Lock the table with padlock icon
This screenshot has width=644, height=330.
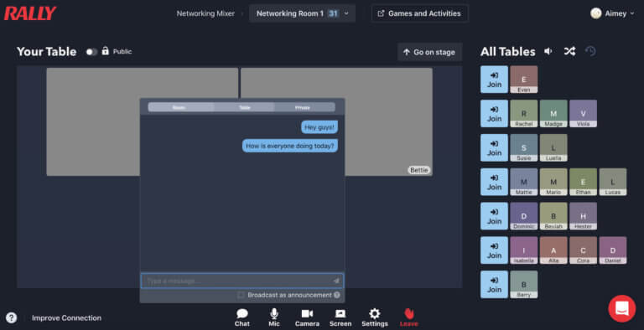(105, 51)
